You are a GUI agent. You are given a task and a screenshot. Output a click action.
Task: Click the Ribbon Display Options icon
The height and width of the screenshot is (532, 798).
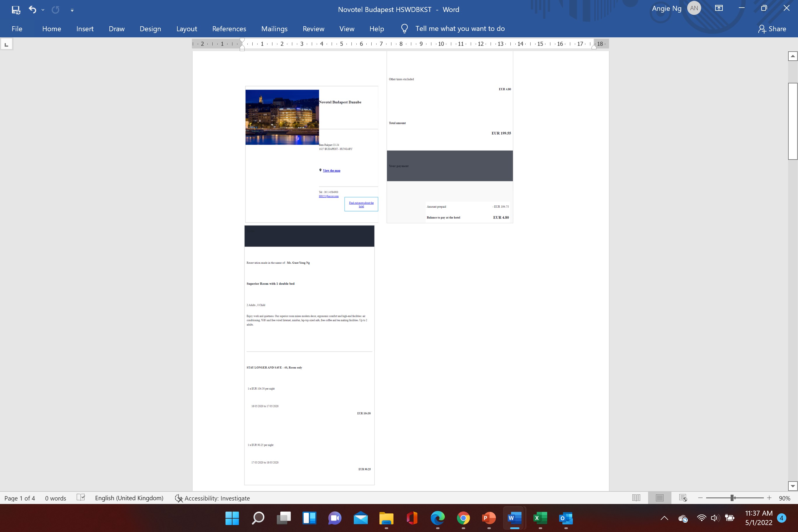(x=719, y=8)
